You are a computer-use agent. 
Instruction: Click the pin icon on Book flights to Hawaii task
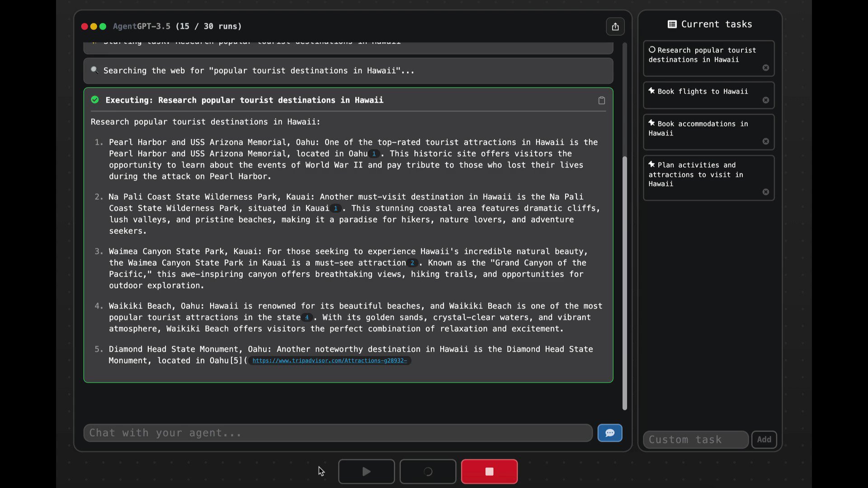coord(651,91)
